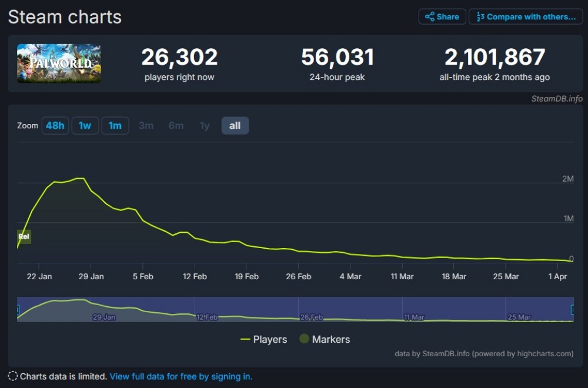Set zoom to 48h
Viewport: 588px width, 388px height.
click(55, 126)
